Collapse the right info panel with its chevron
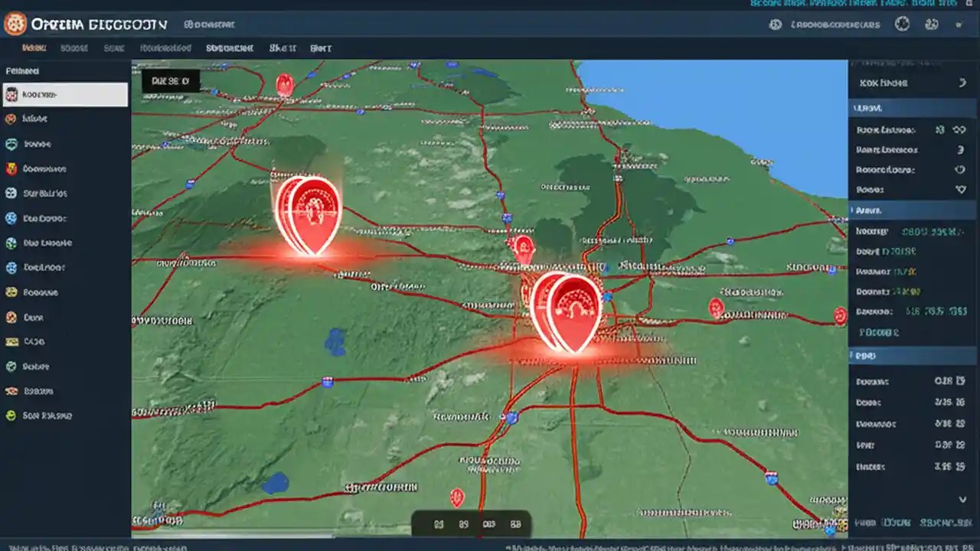Screen dimensions: 980x551 coord(962,82)
